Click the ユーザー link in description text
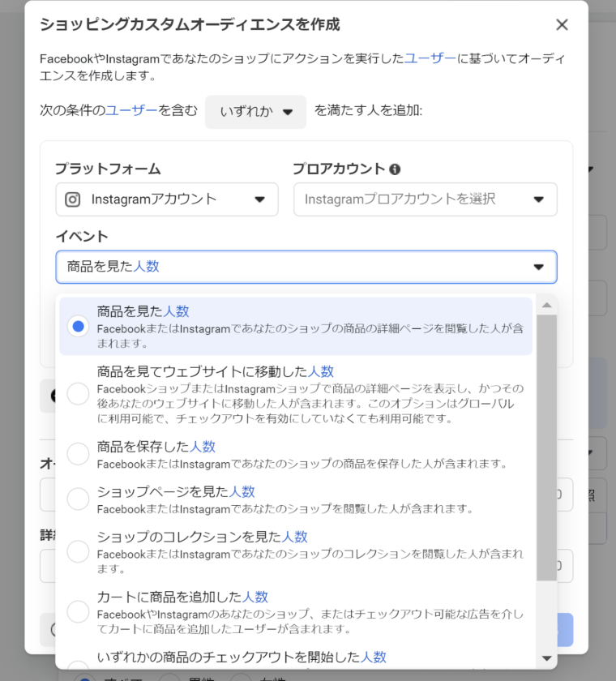Viewport: 616px width, 681px height. click(430, 59)
